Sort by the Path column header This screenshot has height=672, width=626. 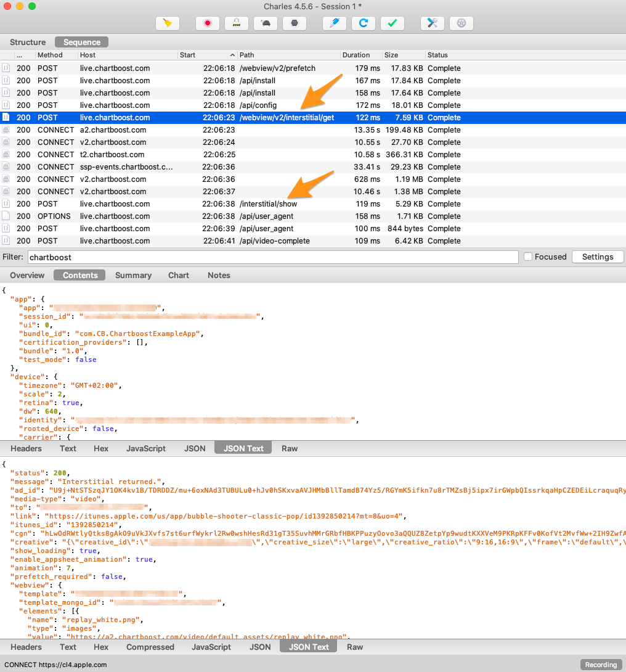tap(289, 55)
